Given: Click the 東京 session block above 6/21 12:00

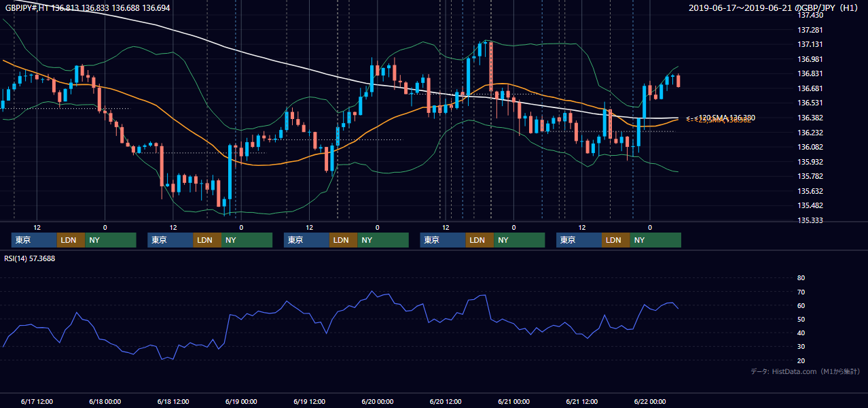Looking at the screenshot, I should coord(579,240).
